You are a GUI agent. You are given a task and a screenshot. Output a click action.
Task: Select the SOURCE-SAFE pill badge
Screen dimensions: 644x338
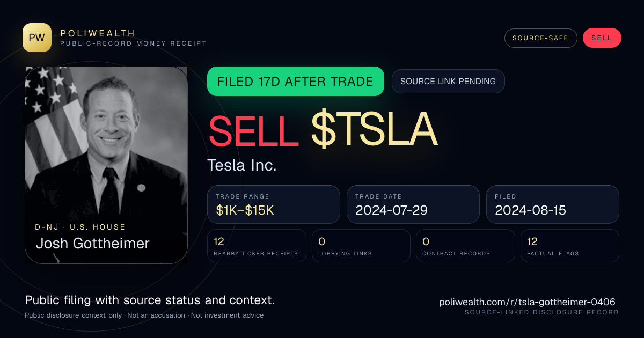(x=540, y=38)
